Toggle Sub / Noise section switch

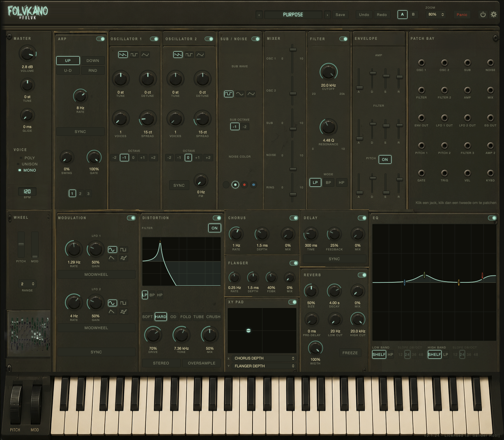tap(255, 39)
